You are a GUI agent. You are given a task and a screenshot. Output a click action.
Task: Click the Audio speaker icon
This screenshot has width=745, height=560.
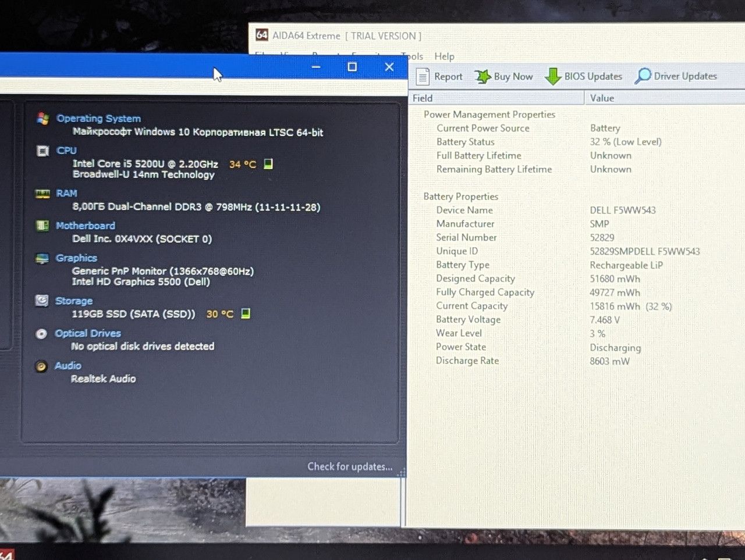41,366
